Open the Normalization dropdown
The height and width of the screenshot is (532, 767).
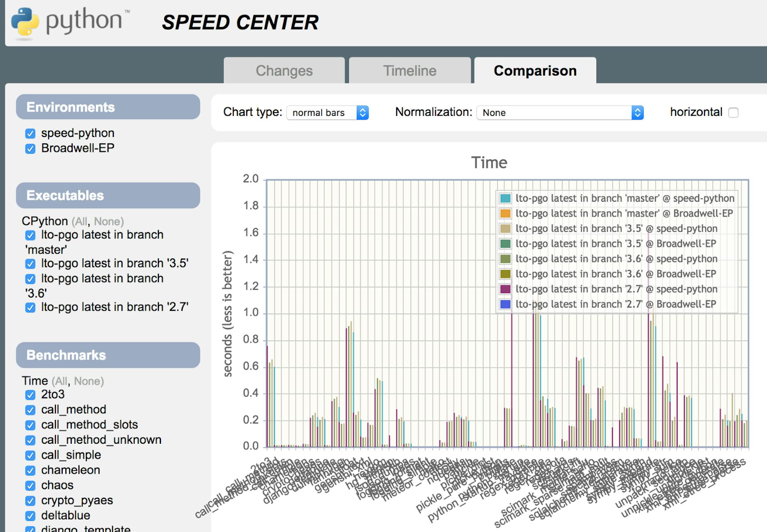click(559, 113)
